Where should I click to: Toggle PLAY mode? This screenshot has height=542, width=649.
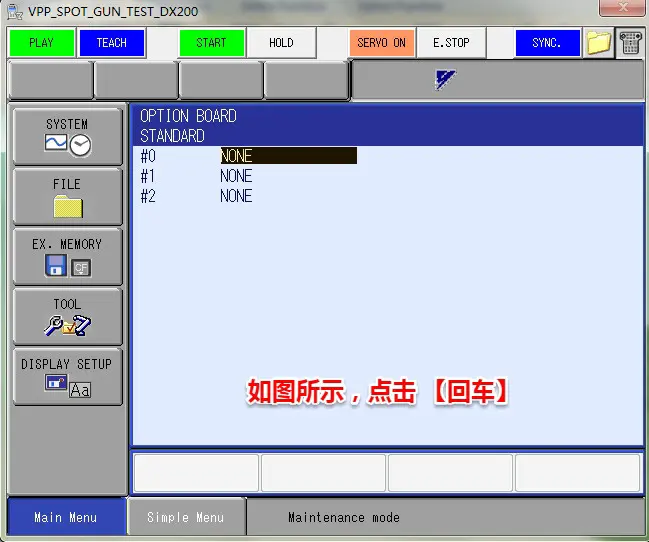pos(41,43)
